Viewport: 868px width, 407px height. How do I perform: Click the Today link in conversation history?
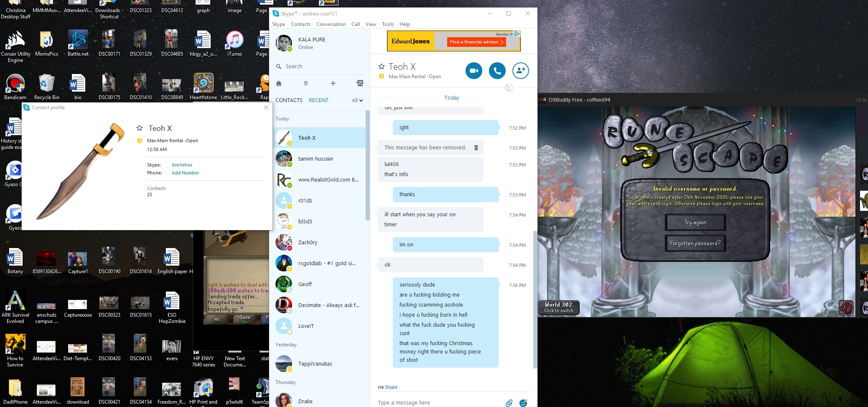click(x=452, y=98)
